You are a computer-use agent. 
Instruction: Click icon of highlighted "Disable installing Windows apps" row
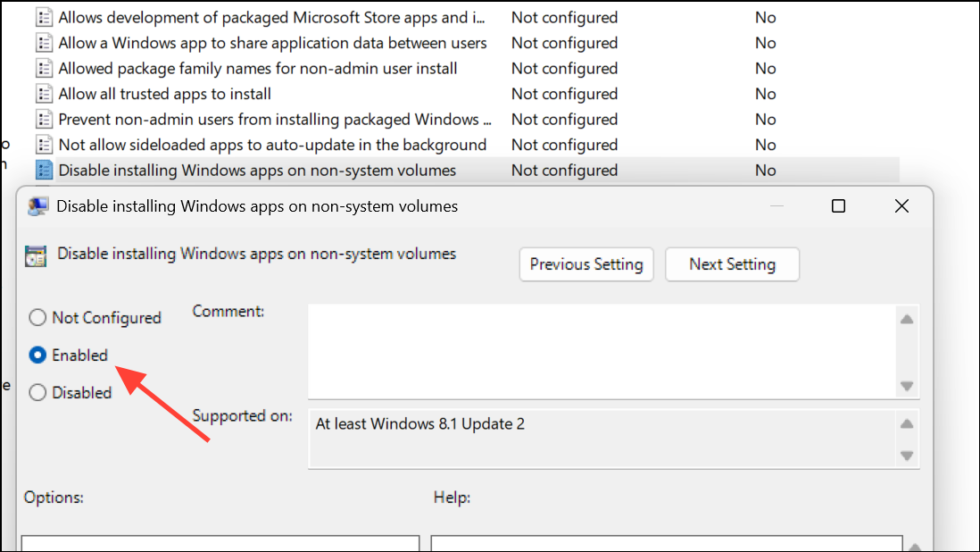pyautogui.click(x=44, y=171)
